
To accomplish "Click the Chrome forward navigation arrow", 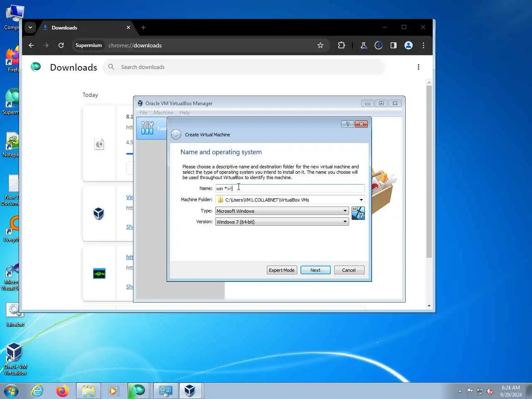I will click(46, 45).
